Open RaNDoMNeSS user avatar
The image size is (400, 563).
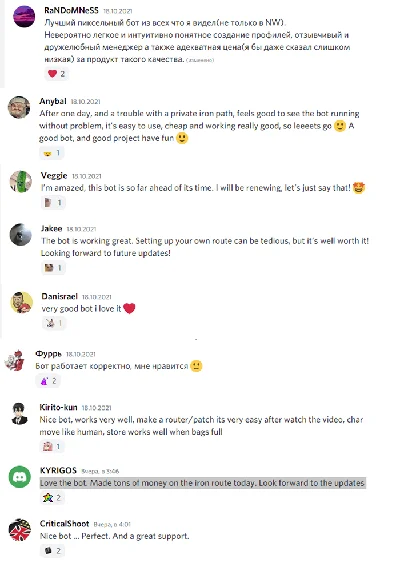tap(24, 16)
